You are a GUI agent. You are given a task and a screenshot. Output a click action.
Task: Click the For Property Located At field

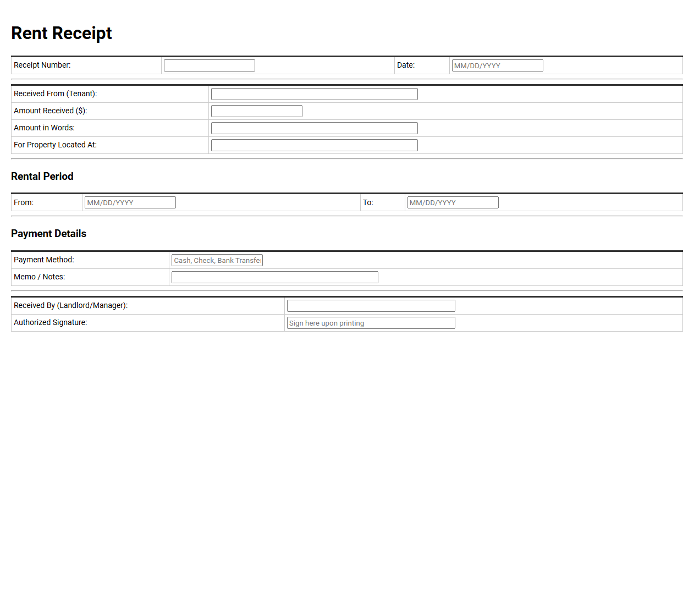tap(314, 145)
